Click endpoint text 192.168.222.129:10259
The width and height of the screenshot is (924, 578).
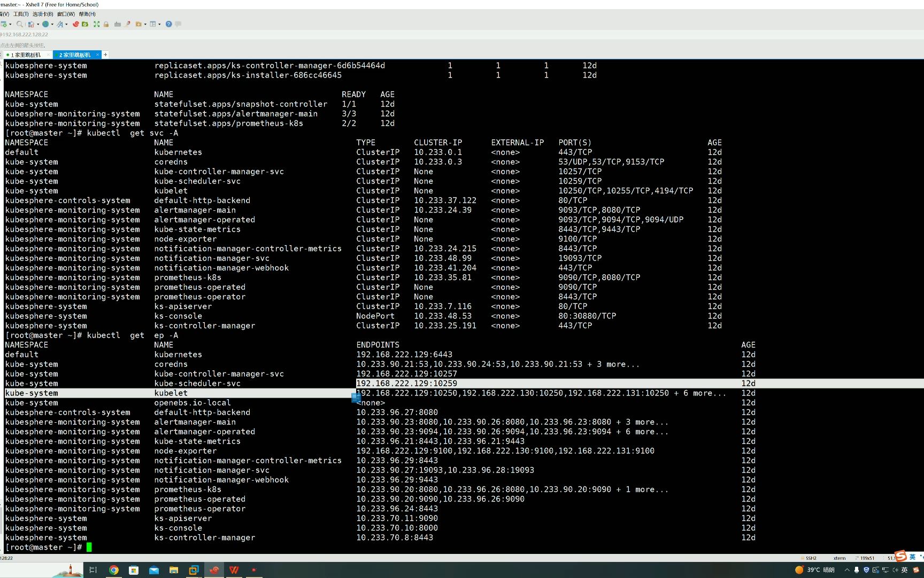coord(406,383)
